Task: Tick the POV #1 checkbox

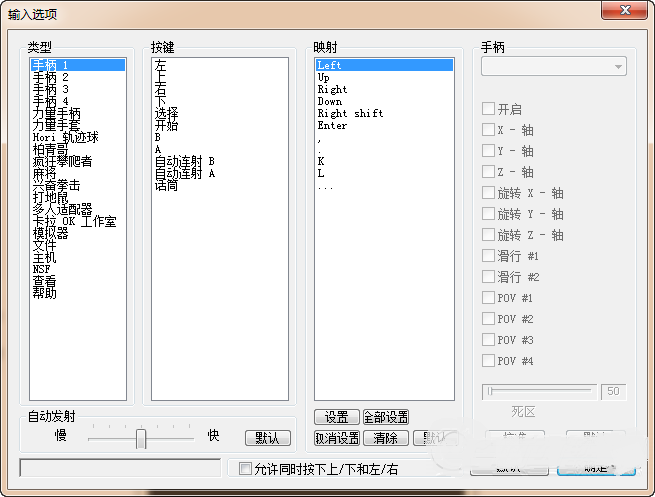Action: click(488, 298)
